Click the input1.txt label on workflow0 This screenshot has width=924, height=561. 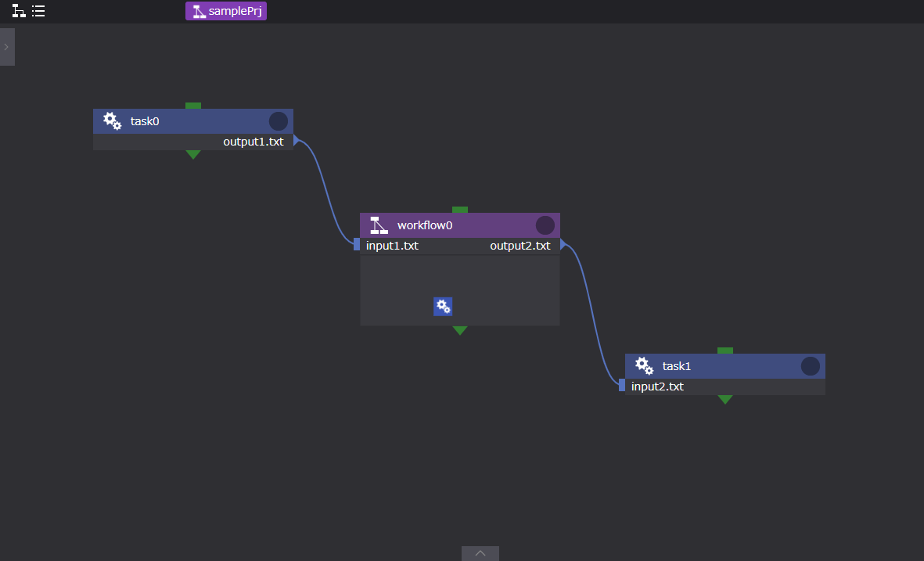coord(392,246)
